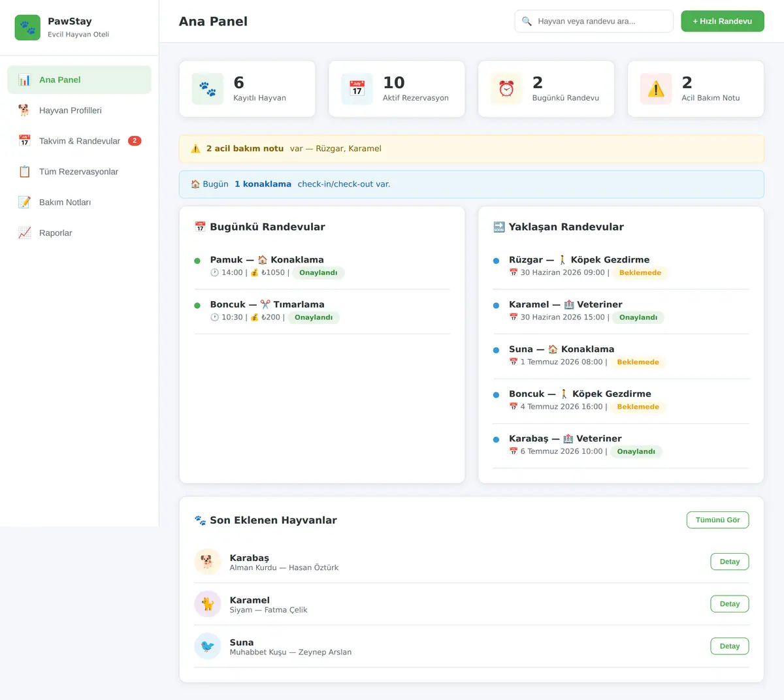Click the PawStay paw logo icon
The height and width of the screenshot is (700, 784).
point(27,27)
